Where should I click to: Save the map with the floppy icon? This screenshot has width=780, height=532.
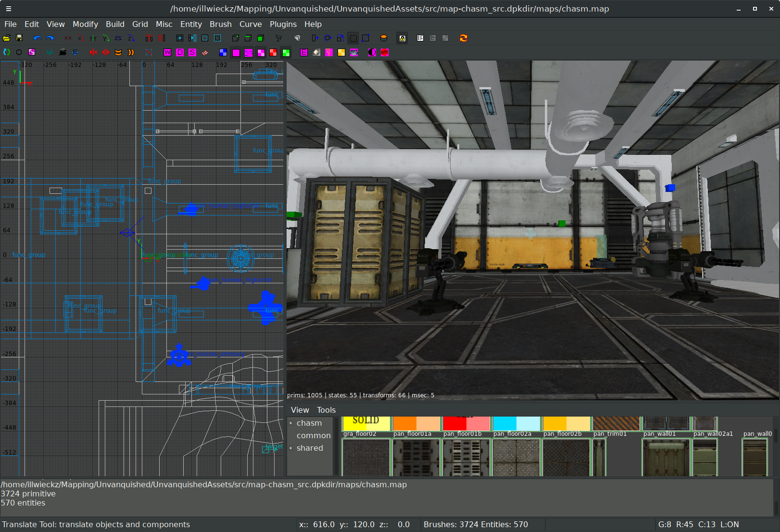[19, 38]
